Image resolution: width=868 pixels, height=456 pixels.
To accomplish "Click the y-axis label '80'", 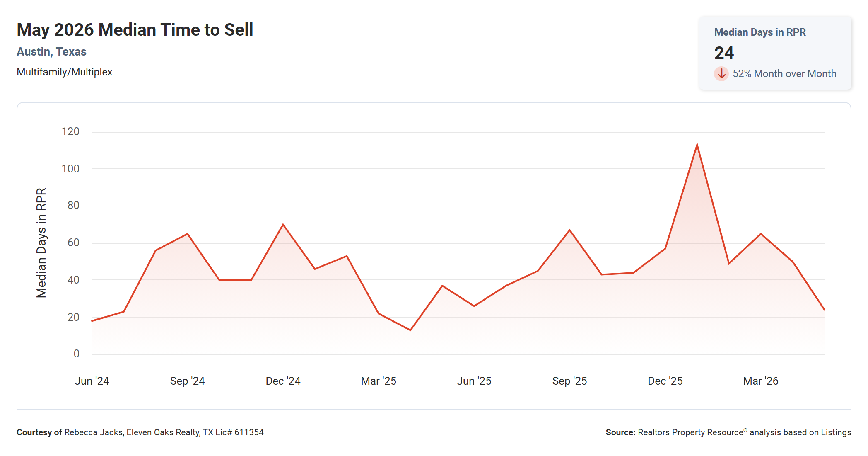I will pyautogui.click(x=73, y=206).
